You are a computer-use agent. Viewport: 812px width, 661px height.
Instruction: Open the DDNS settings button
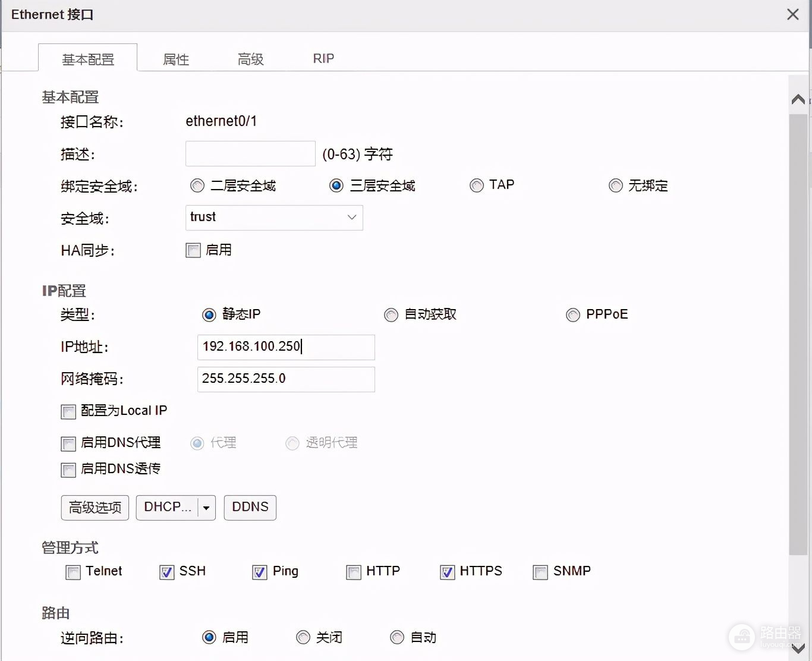[x=250, y=508]
